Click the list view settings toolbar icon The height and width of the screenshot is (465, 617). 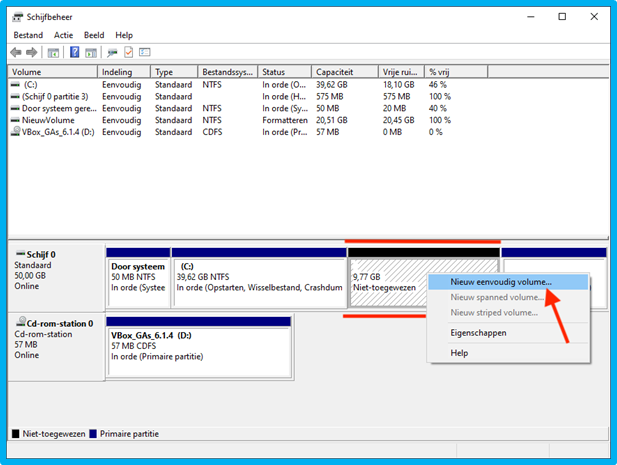tap(145, 52)
